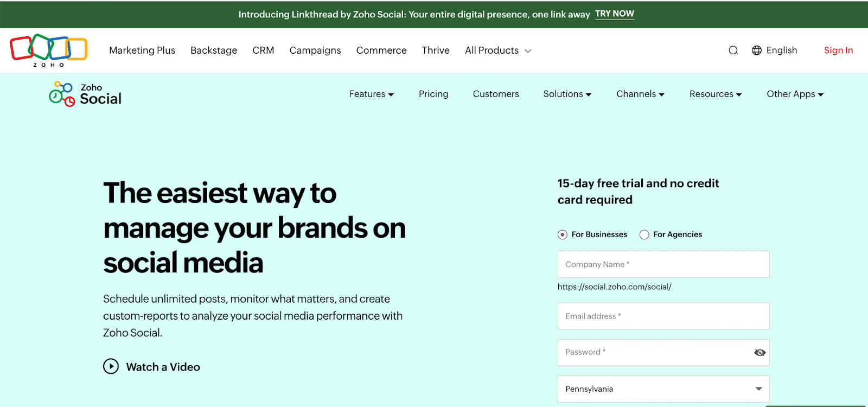Go to Backstage product

tap(214, 50)
